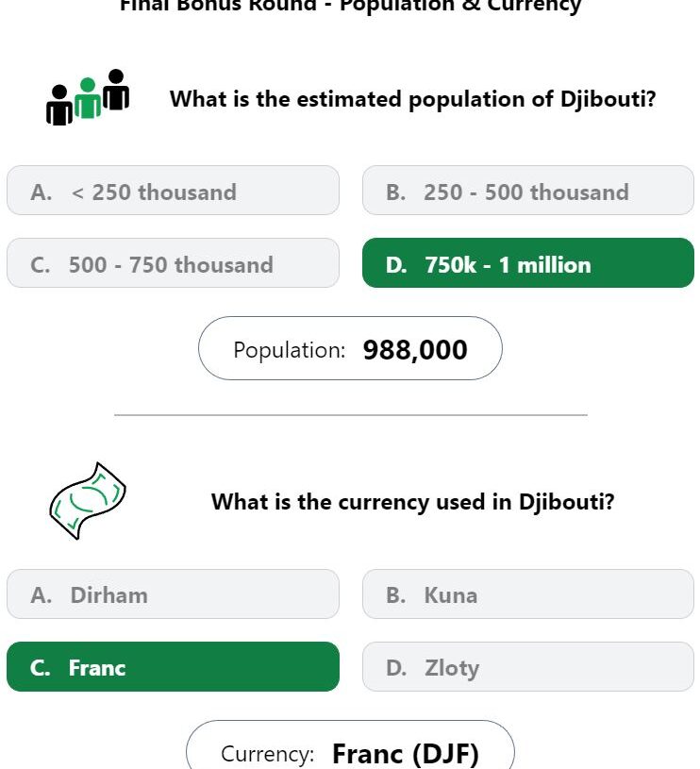This screenshot has width=700, height=769.
Task: Select highlighted currency answer C, Franc
Action: 173,666
